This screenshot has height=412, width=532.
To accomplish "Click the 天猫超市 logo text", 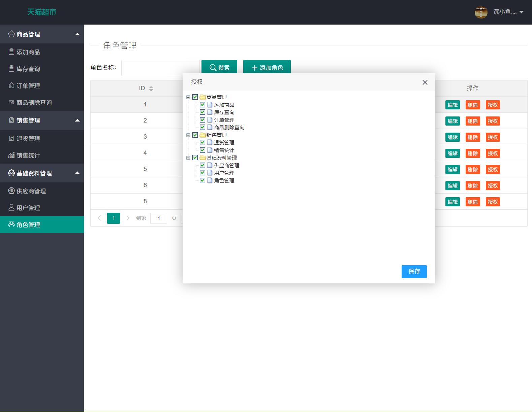I will pos(41,12).
